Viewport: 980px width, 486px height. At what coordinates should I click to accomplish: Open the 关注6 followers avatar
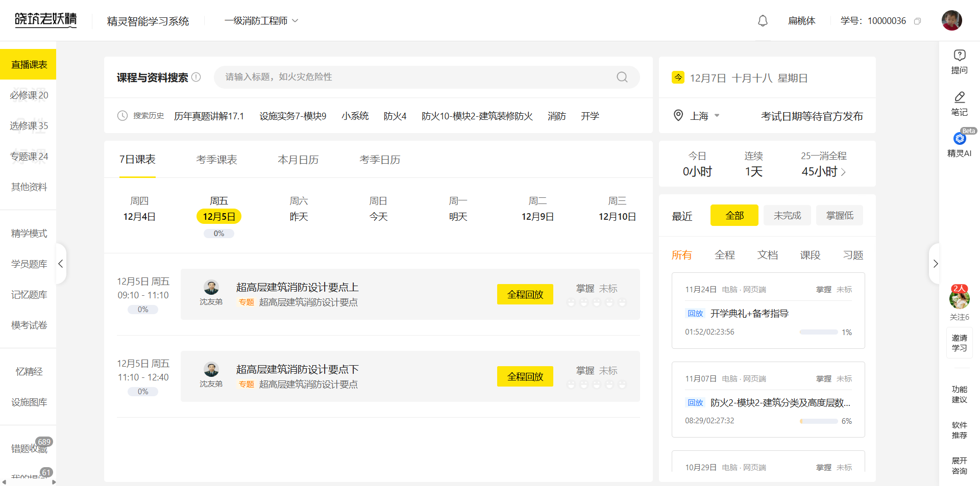click(960, 298)
